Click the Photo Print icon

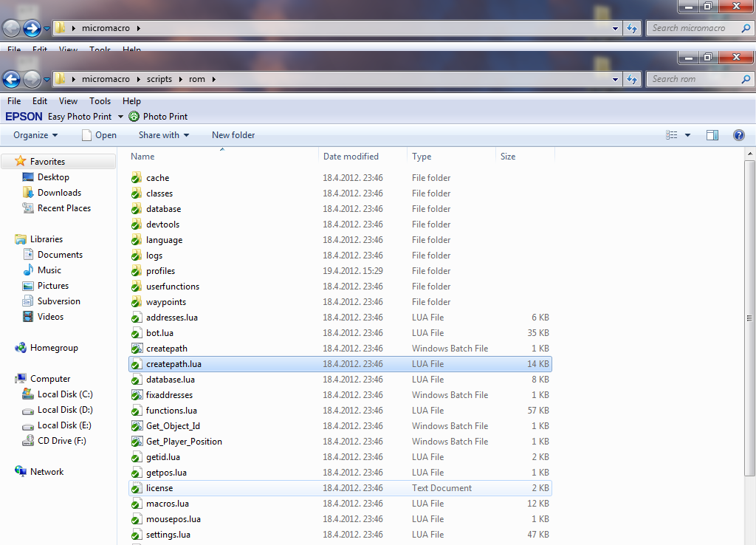click(x=134, y=117)
